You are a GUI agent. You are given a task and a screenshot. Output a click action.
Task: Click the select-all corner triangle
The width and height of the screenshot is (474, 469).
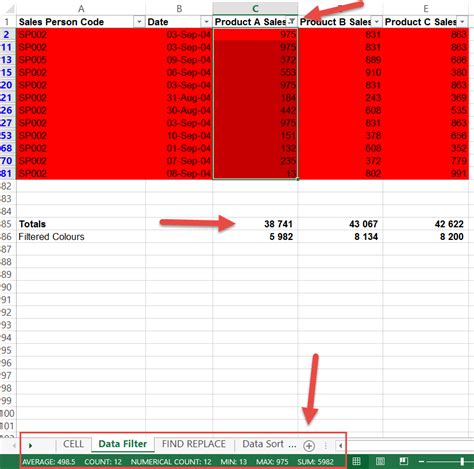tap(10, 9)
